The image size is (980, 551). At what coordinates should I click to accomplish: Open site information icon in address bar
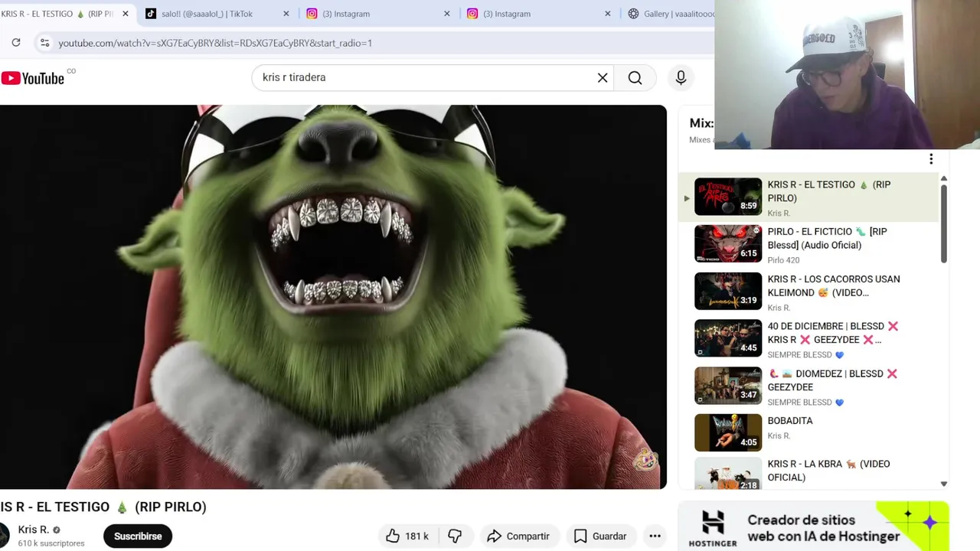44,43
